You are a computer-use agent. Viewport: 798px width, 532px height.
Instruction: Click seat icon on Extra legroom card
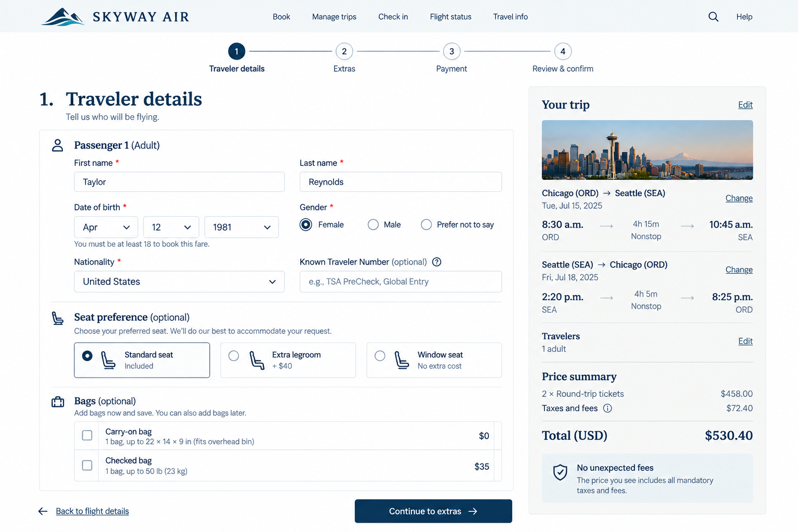[257, 360]
